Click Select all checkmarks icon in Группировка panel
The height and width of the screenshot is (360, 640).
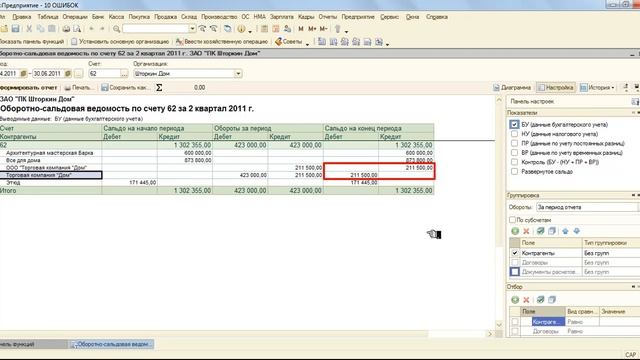pyautogui.click(x=540, y=231)
